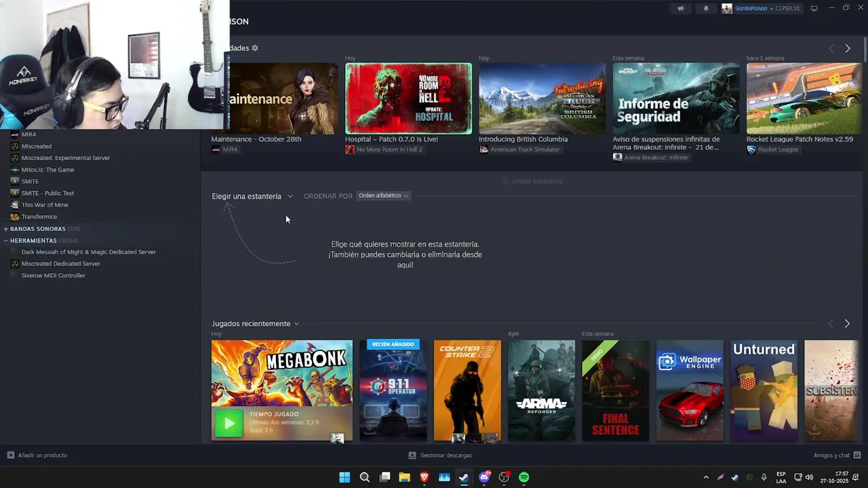Open the volume tray icon

(809, 477)
